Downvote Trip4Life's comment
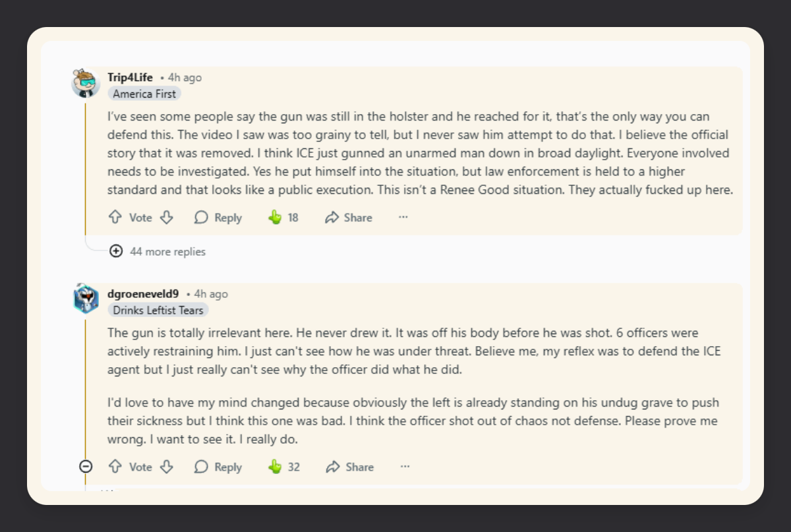This screenshot has width=791, height=532. tap(167, 218)
